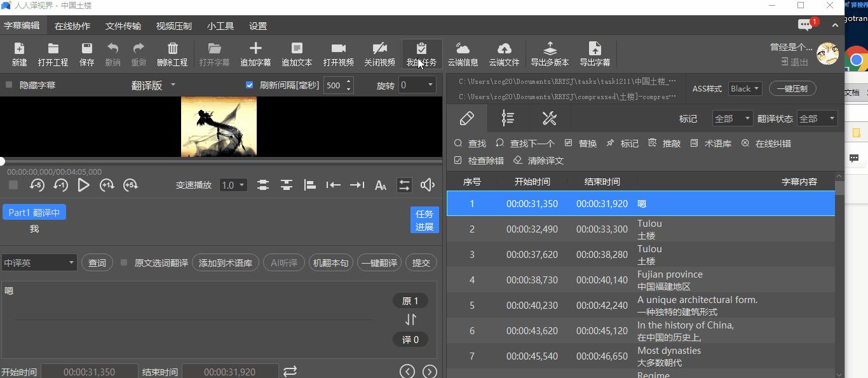
Task: Export subtitles using 导出字幕 icon
Action: [x=595, y=54]
